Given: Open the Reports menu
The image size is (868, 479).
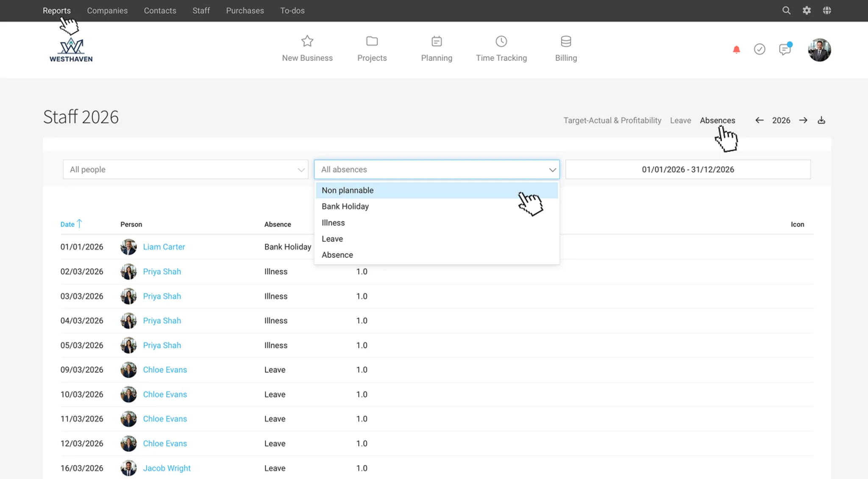Looking at the screenshot, I should (57, 11).
